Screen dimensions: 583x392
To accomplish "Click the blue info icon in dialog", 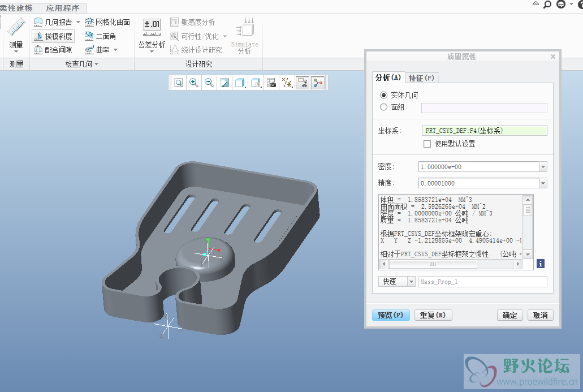I will click(x=541, y=264).
